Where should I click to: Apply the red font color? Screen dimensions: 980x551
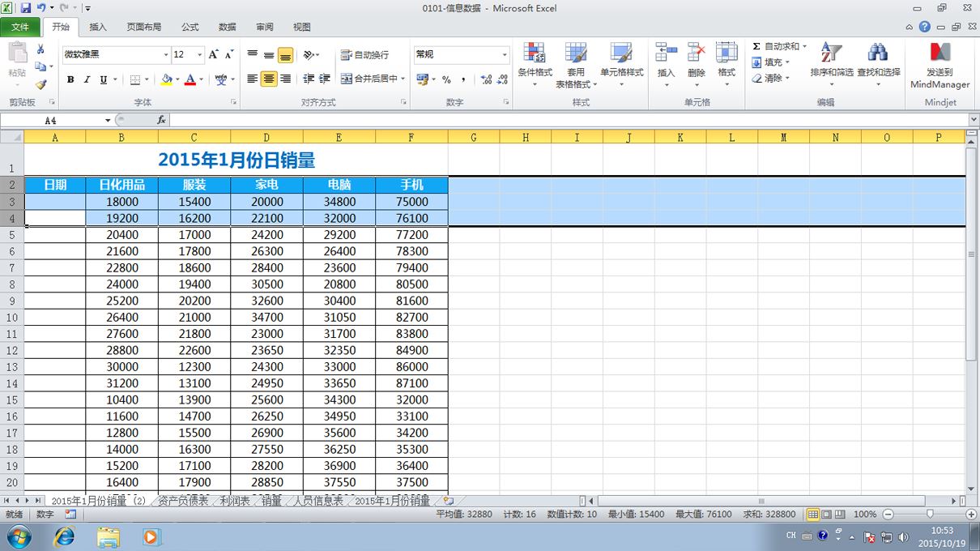(190, 79)
